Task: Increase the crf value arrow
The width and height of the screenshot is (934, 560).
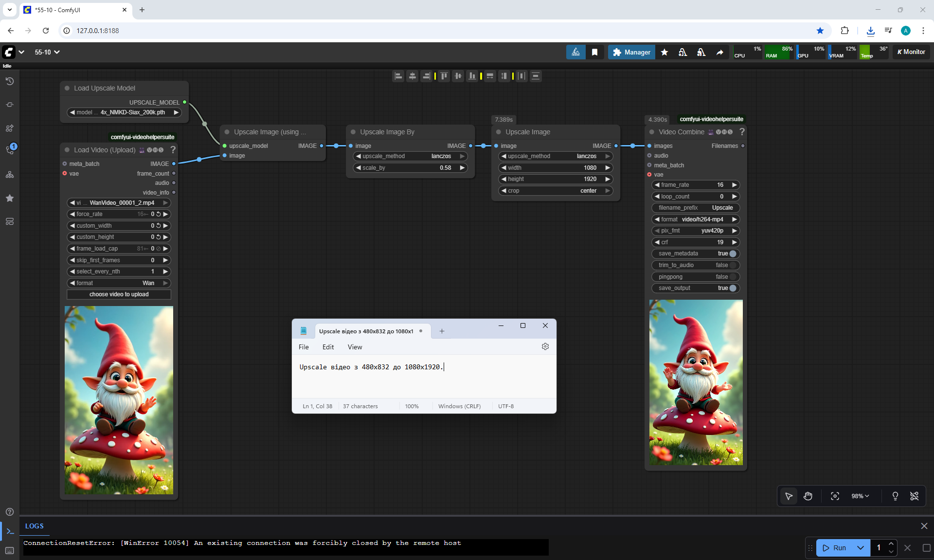Action: (735, 242)
